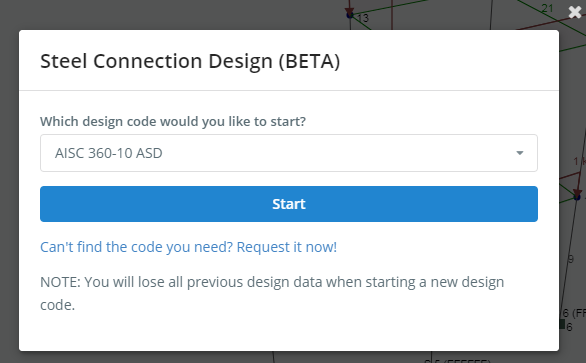586x363 pixels.
Task: Click the 'Which design code' question label
Action: tap(173, 121)
